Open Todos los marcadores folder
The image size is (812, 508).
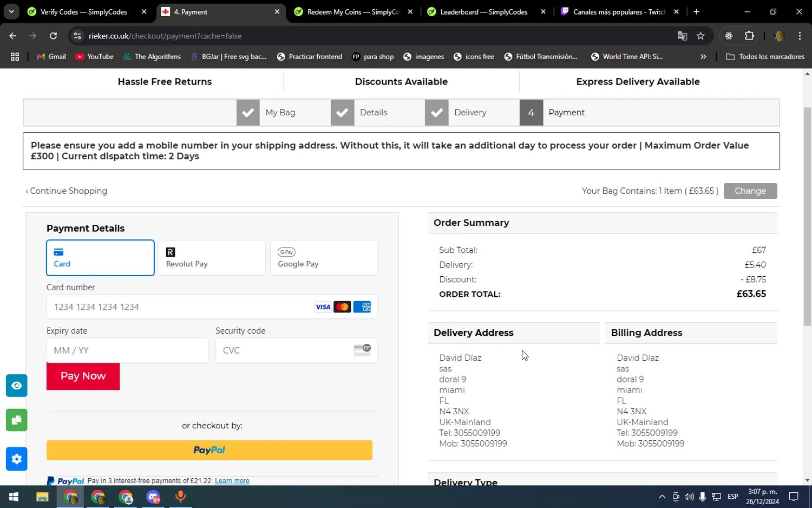(x=765, y=56)
